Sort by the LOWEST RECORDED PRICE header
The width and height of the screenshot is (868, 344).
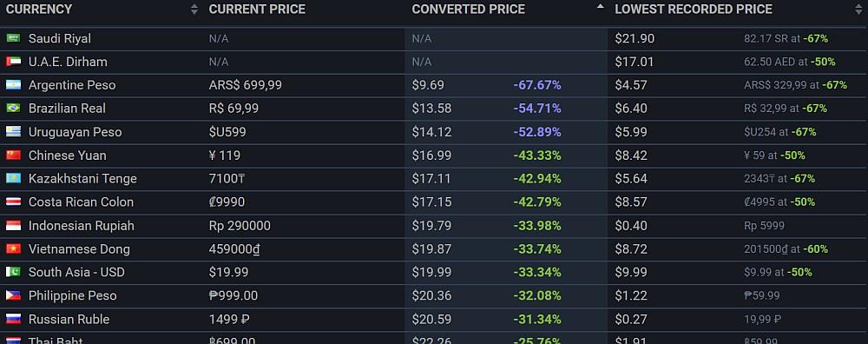(x=693, y=10)
